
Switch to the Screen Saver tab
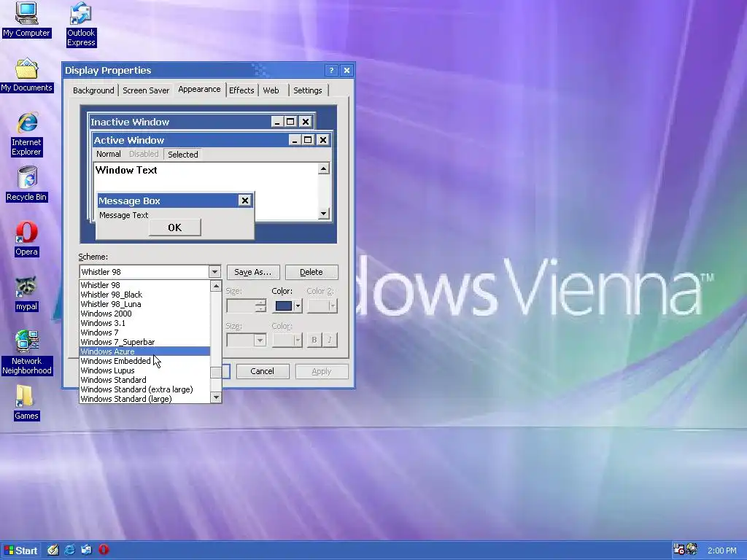coord(146,90)
